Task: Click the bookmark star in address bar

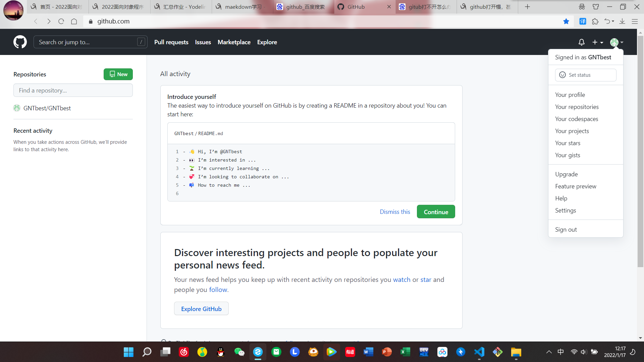Action: click(x=566, y=21)
